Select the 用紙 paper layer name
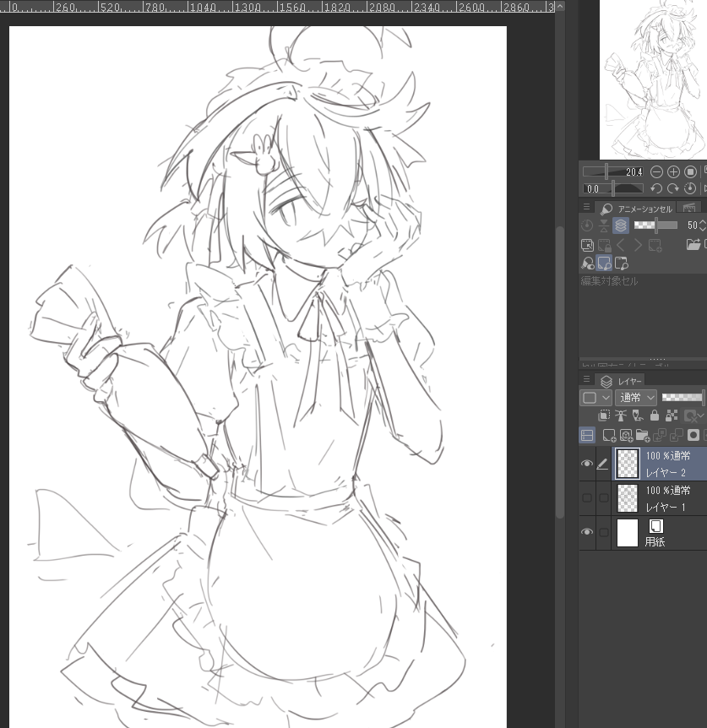This screenshot has width=707, height=728. pos(655,541)
